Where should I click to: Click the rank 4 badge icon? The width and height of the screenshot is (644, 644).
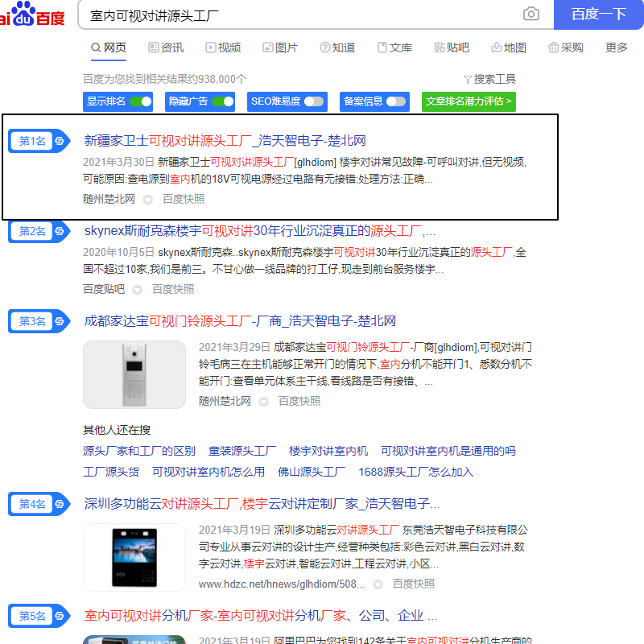point(39,504)
